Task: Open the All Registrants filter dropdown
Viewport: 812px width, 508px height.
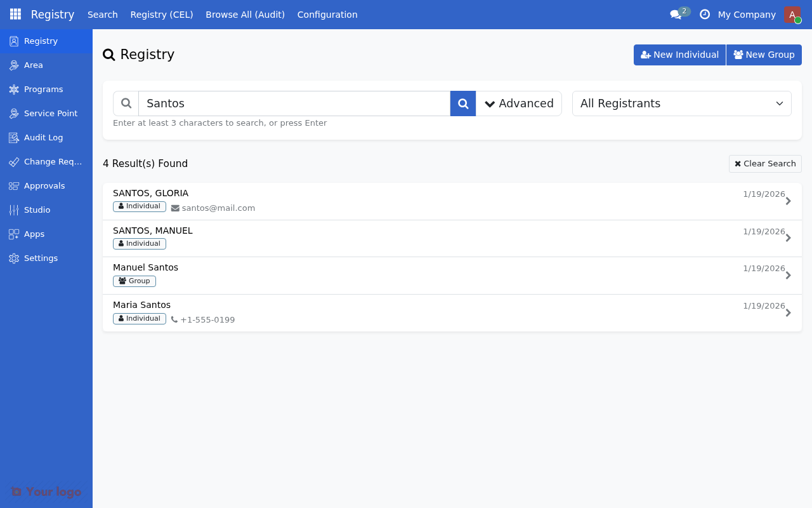Action: [x=681, y=103]
